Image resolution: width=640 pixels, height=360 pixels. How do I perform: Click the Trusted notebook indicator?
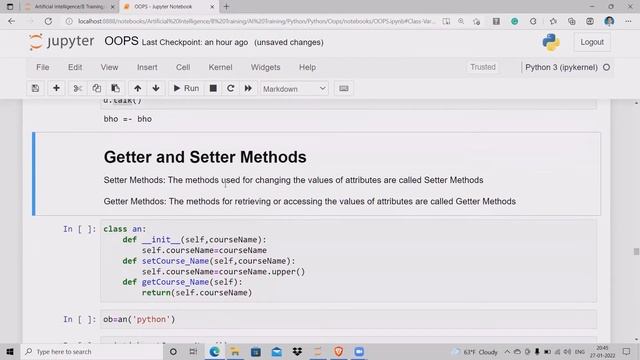coord(483,67)
